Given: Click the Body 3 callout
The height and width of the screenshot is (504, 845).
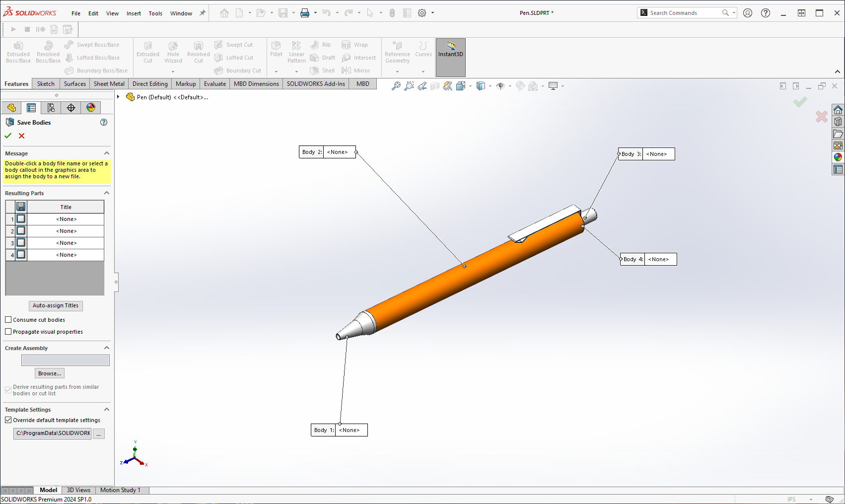Looking at the screenshot, I should point(646,154).
